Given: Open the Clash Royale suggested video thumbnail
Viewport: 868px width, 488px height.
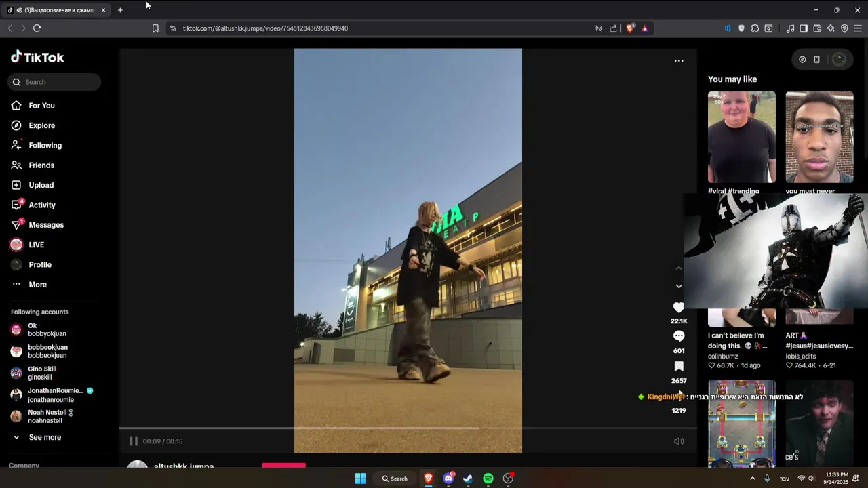Looking at the screenshot, I should 742,423.
